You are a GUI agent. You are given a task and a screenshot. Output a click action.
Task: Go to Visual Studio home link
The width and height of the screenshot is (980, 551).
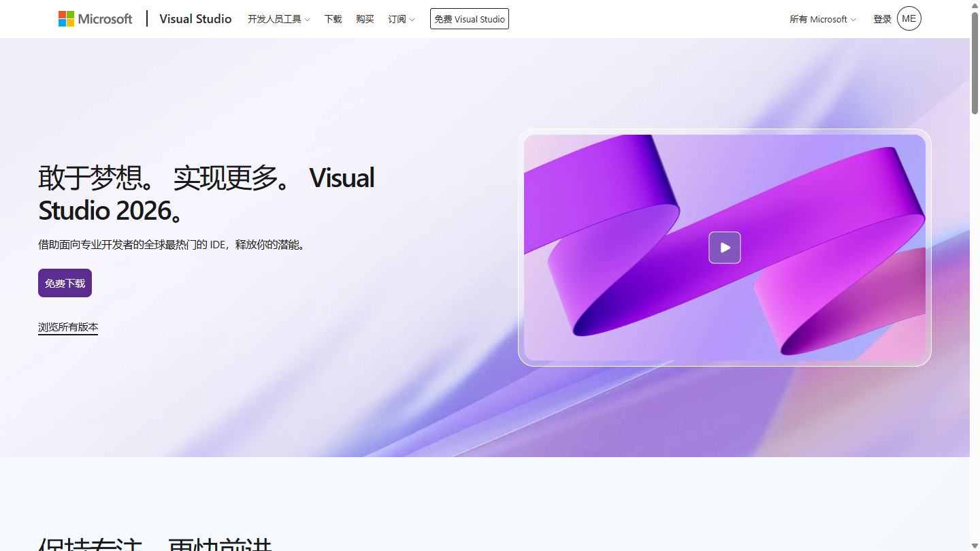[195, 19]
